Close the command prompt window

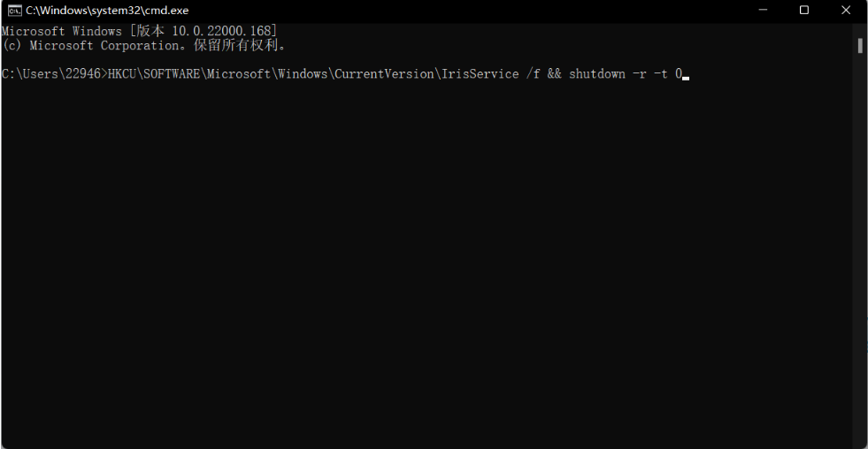844,11
